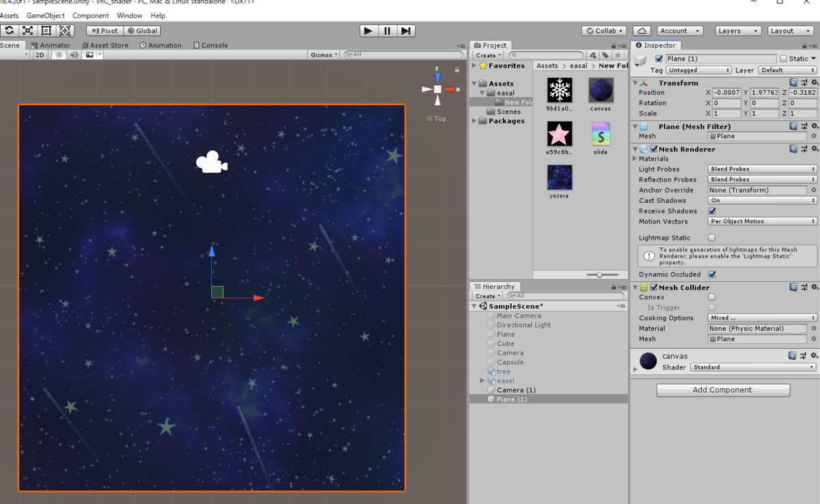820x504 pixels.
Task: Open the Layer dropdown showing Default
Action: (x=787, y=70)
